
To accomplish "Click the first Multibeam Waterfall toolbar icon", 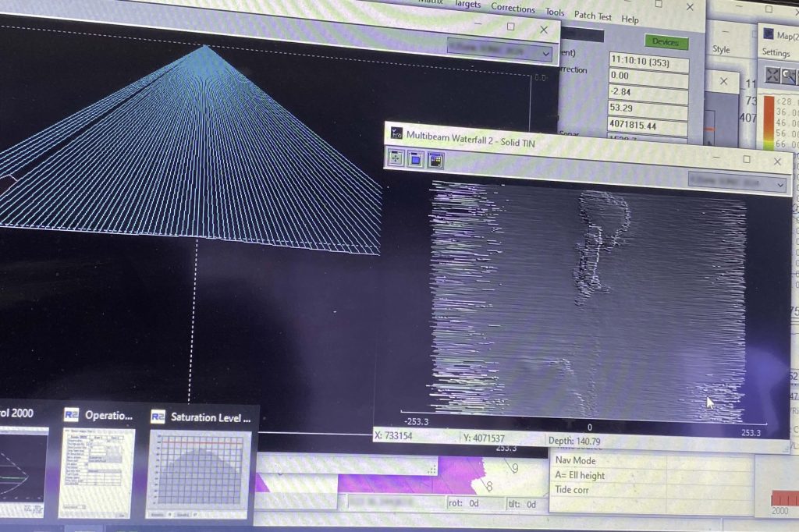I will (396, 158).
